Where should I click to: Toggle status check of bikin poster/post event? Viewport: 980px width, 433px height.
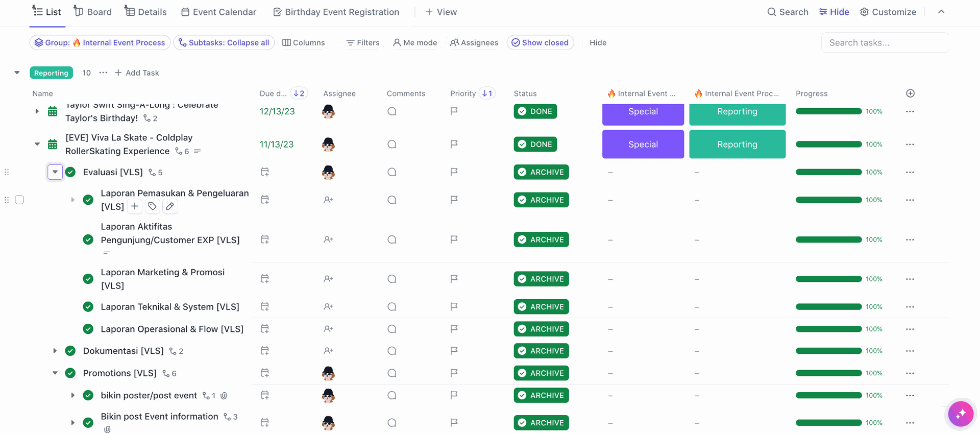88,396
